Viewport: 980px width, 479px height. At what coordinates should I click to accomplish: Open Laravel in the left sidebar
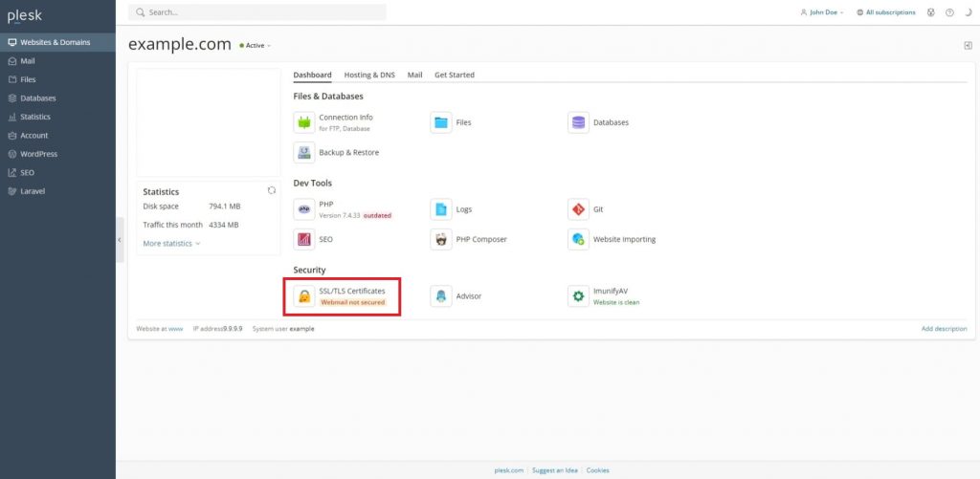click(57, 191)
